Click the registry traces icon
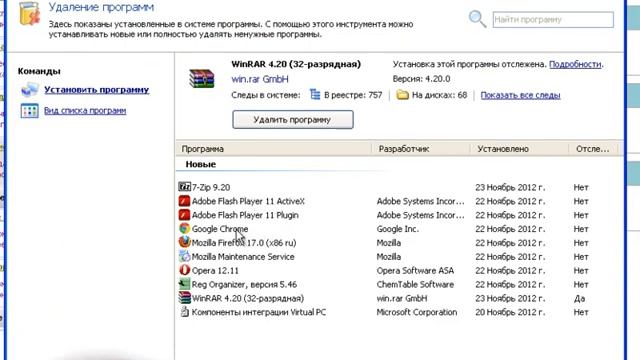The height and width of the screenshot is (360, 640). [x=315, y=95]
